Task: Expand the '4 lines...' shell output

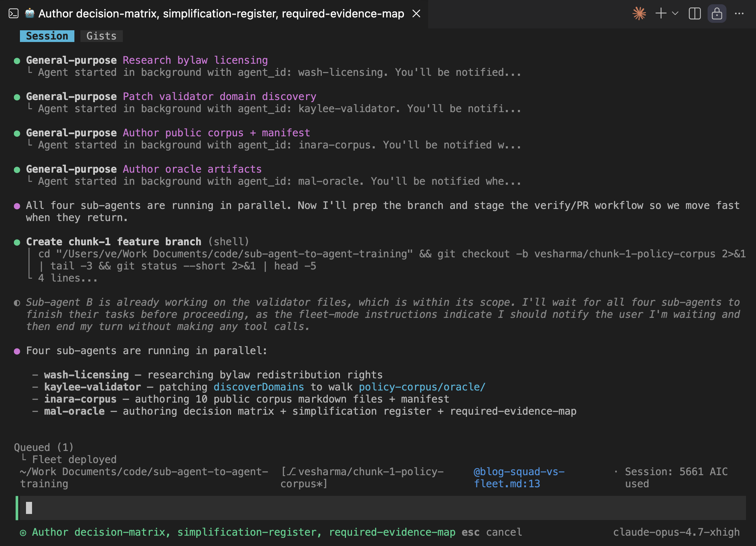Action: point(68,278)
